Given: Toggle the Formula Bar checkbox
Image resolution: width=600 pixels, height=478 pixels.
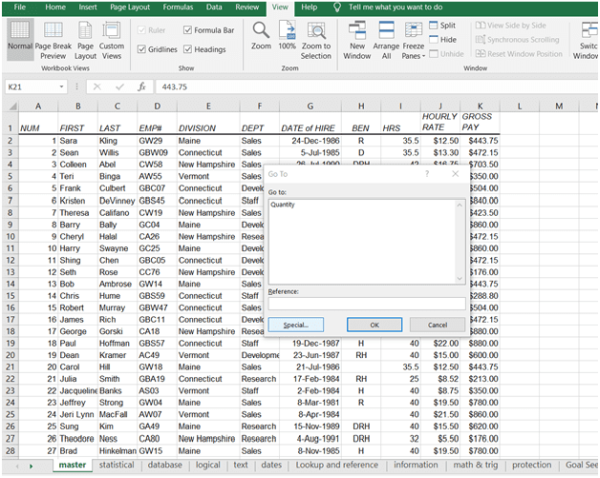Looking at the screenshot, I should (x=187, y=31).
